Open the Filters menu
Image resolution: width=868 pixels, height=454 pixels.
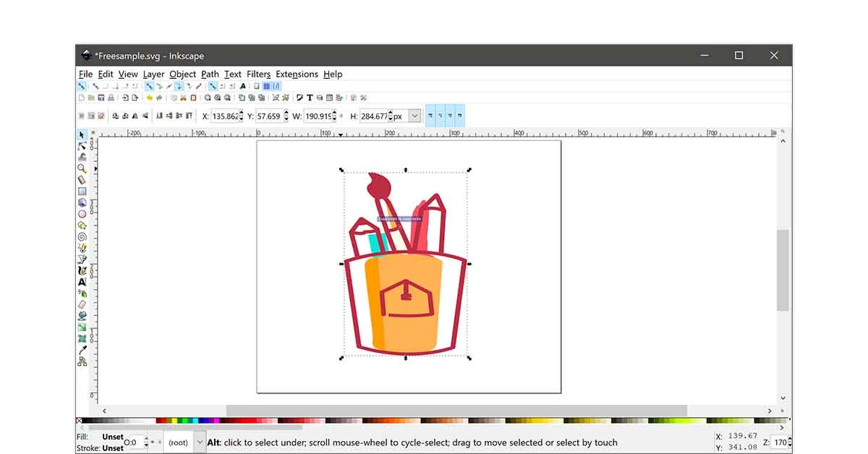258,74
